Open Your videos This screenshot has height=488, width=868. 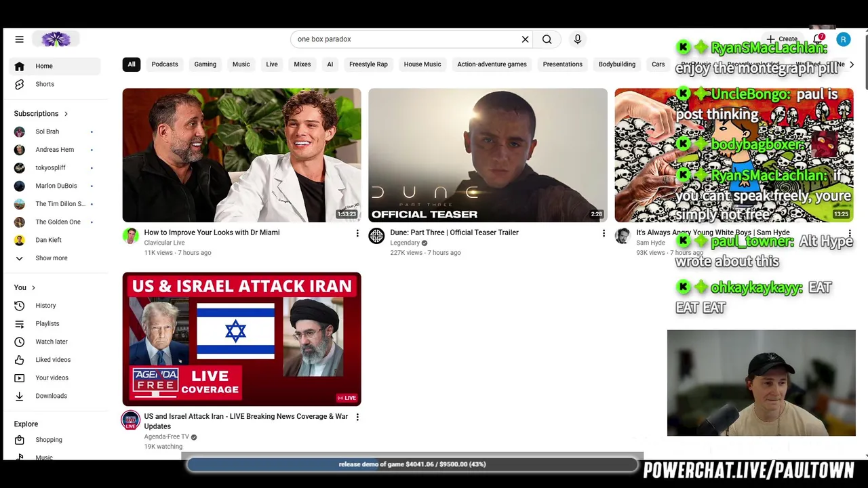coord(56,378)
